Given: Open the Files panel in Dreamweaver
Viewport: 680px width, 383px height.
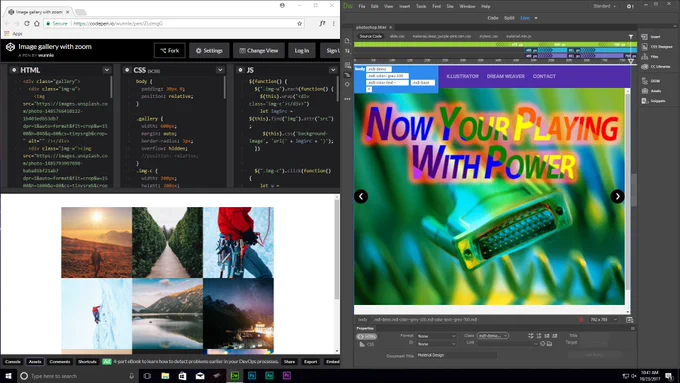Looking at the screenshot, I should pyautogui.click(x=651, y=57).
